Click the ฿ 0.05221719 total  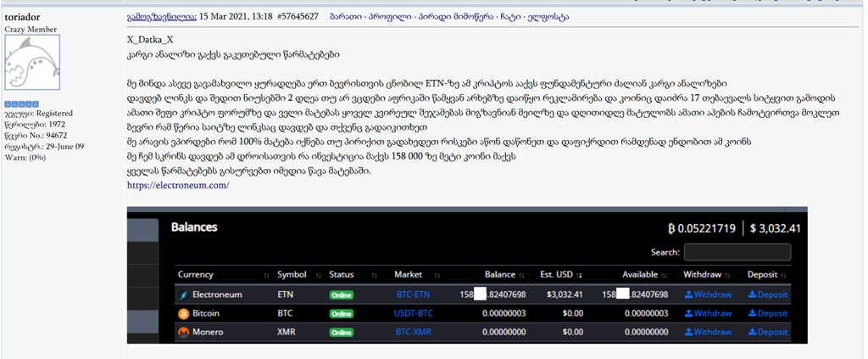pos(701,228)
